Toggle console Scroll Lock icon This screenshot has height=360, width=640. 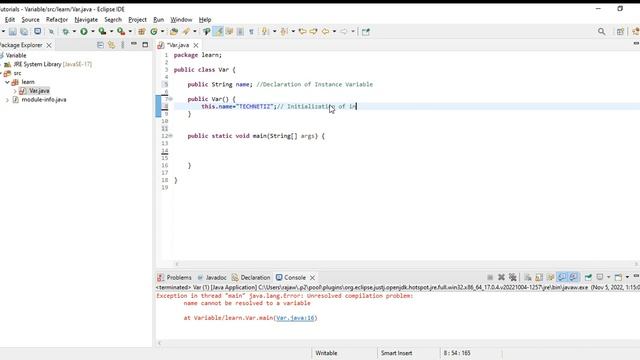tap(539, 277)
